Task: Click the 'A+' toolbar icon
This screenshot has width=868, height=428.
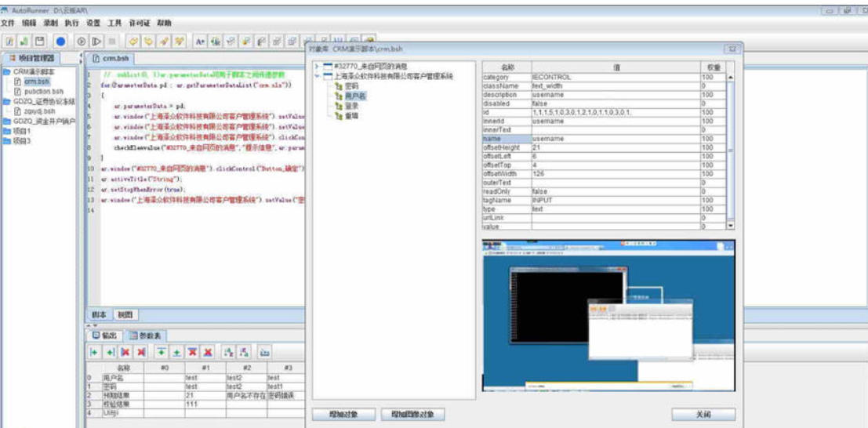Action: pyautogui.click(x=200, y=41)
